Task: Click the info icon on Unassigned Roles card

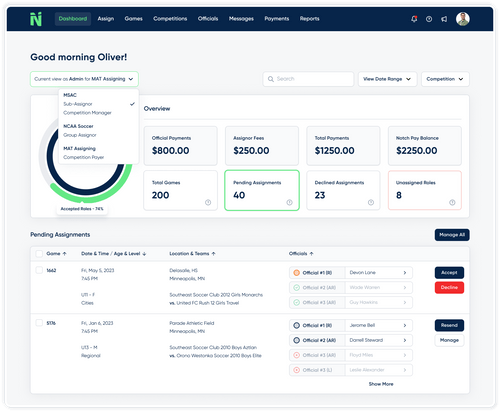Action: click(x=452, y=202)
